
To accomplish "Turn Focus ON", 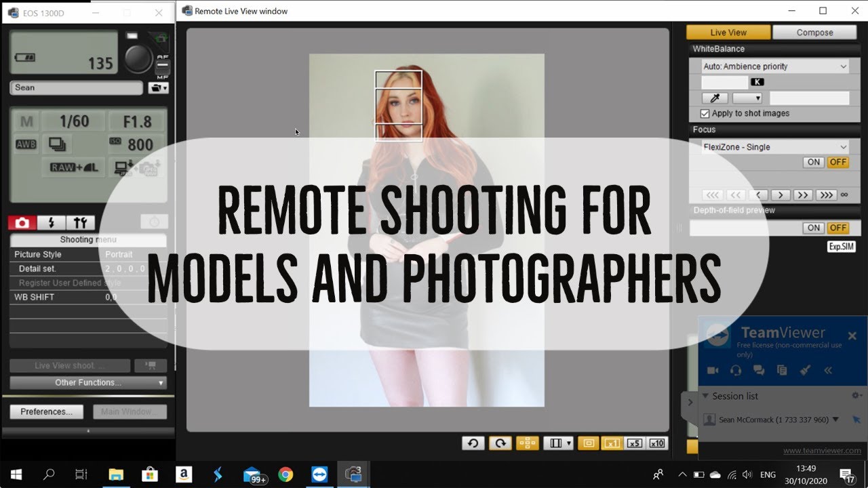I will pos(814,163).
